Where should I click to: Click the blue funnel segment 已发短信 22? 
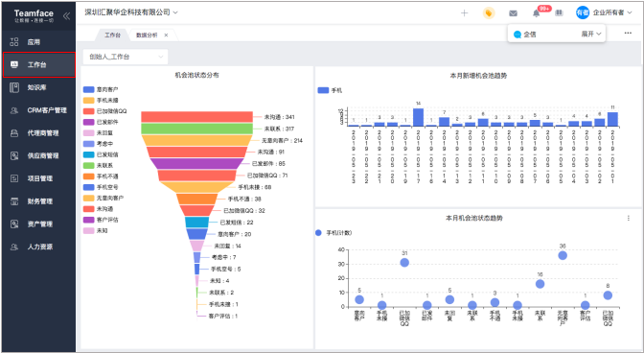click(196, 223)
